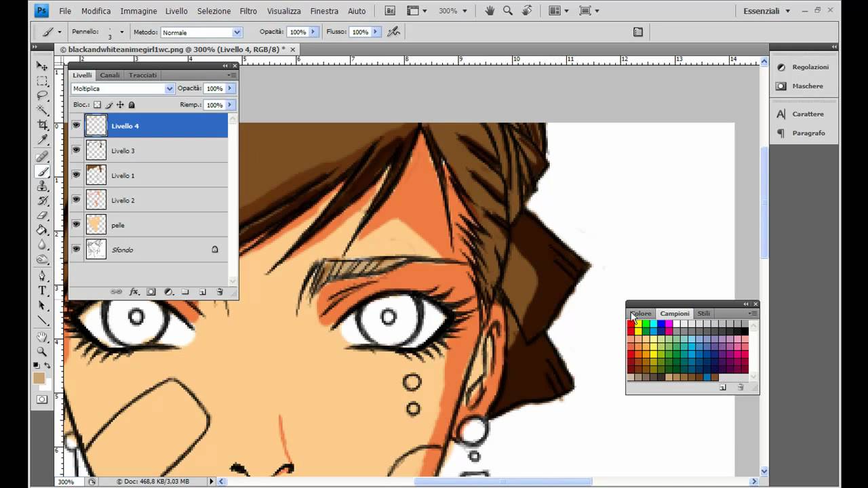The image size is (868, 488).
Task: Select the Eraser tool
Action: tap(42, 216)
